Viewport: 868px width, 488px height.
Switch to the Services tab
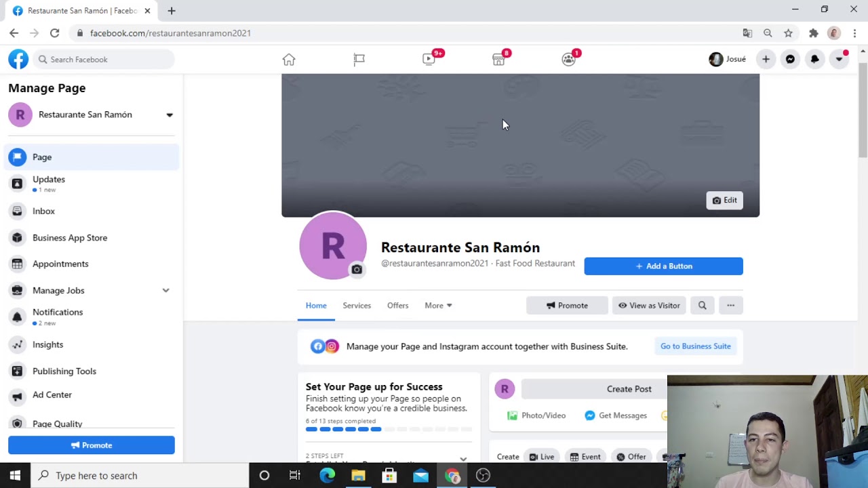pos(357,306)
